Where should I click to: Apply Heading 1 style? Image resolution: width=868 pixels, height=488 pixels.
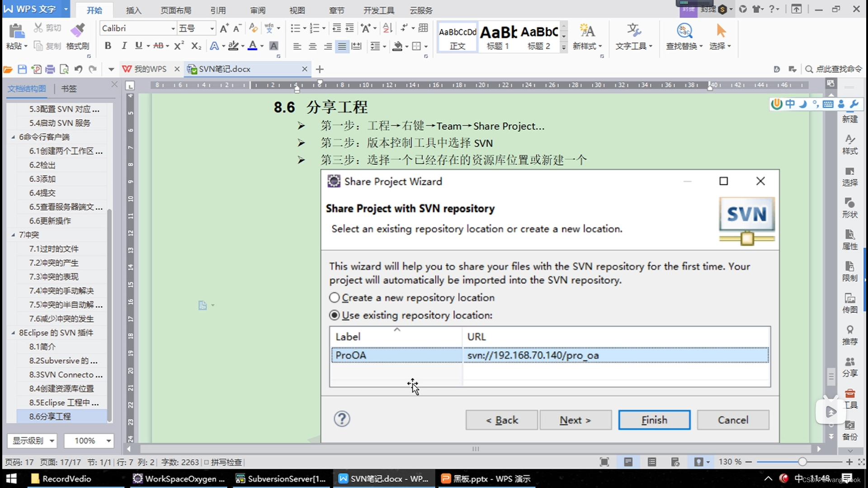coord(498,37)
